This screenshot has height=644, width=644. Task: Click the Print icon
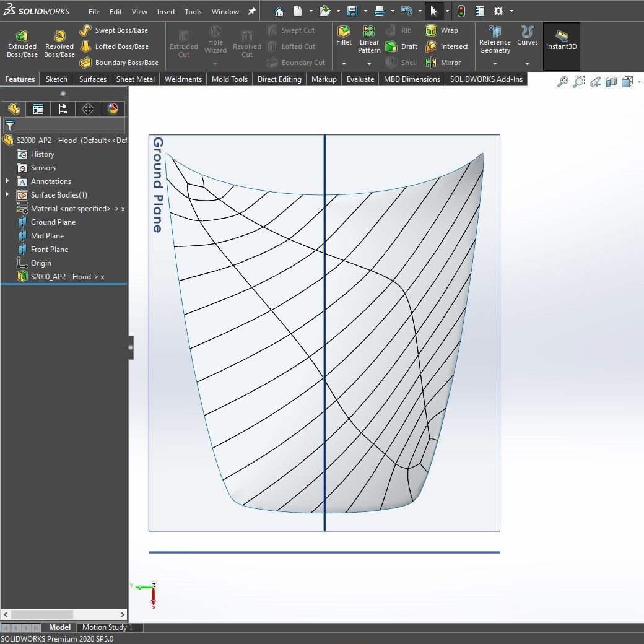(380, 11)
